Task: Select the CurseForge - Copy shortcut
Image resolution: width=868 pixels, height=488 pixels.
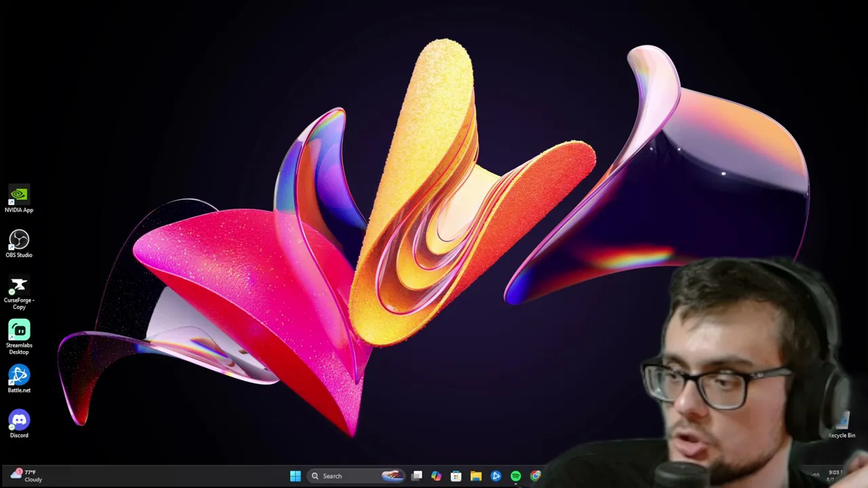Action: point(19,293)
